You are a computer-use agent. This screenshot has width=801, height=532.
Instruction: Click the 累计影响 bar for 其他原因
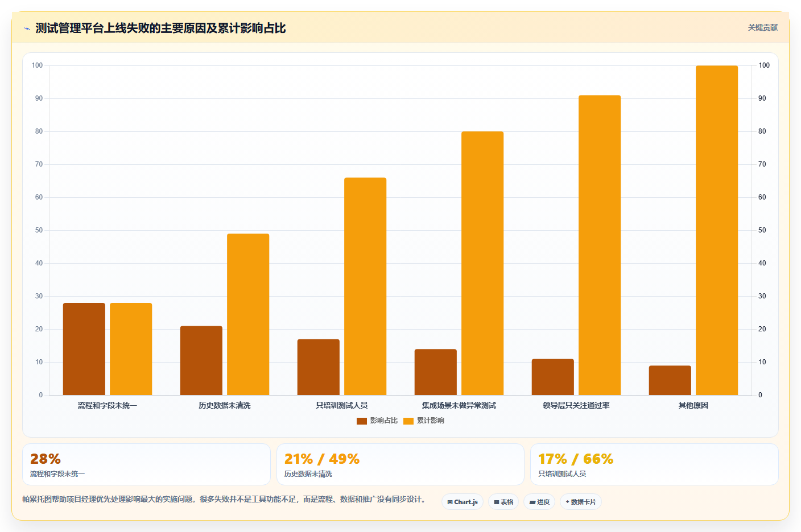coord(717,230)
